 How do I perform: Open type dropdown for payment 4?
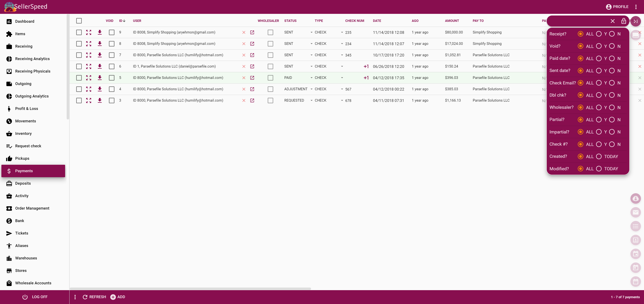(342, 89)
